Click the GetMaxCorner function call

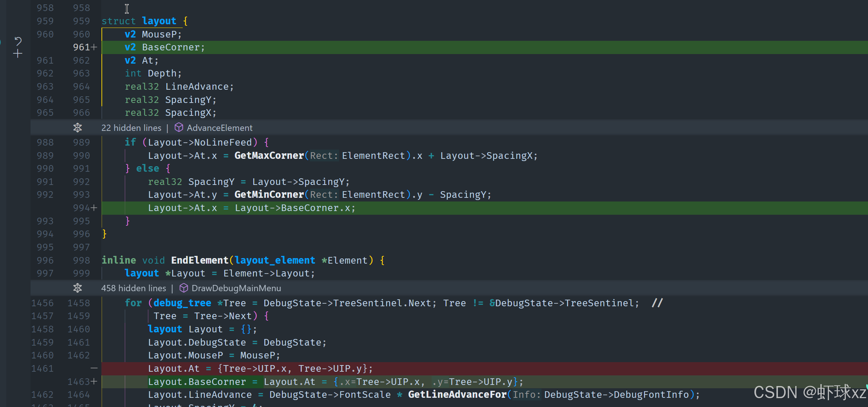pyautogui.click(x=269, y=156)
